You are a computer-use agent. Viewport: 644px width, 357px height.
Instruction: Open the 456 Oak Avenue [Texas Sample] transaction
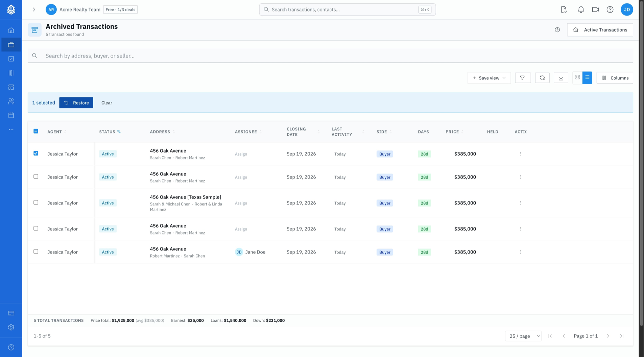click(185, 197)
